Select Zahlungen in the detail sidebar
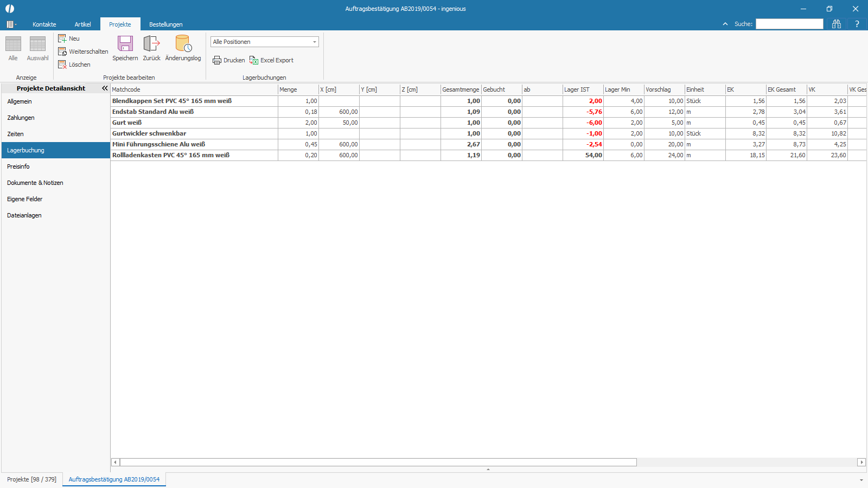This screenshot has width=868, height=488. pyautogui.click(x=21, y=118)
